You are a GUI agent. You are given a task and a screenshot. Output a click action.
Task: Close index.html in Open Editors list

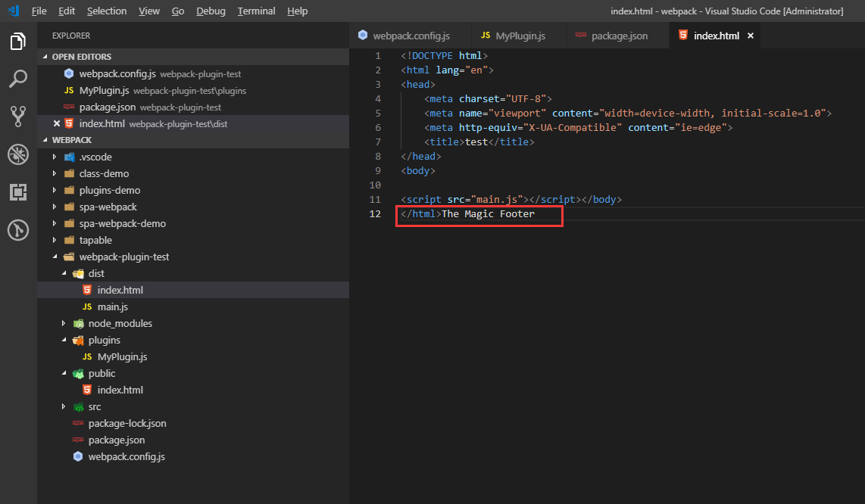click(56, 123)
